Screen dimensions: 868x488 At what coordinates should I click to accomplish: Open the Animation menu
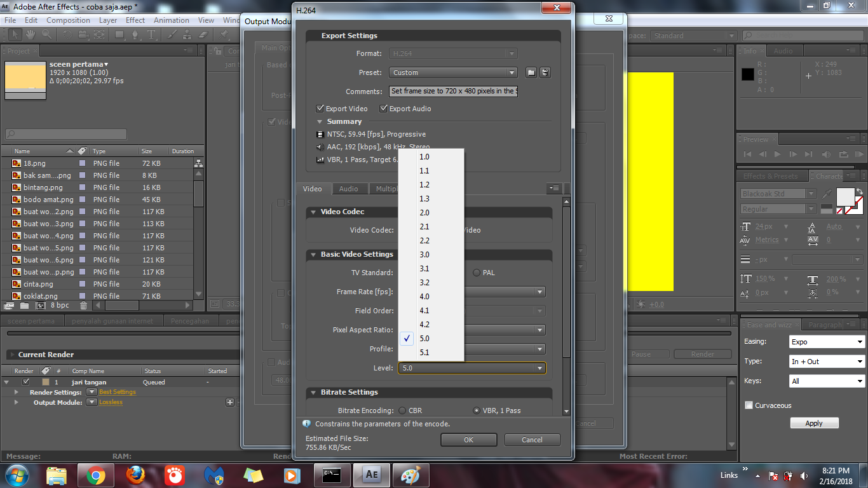(172, 20)
